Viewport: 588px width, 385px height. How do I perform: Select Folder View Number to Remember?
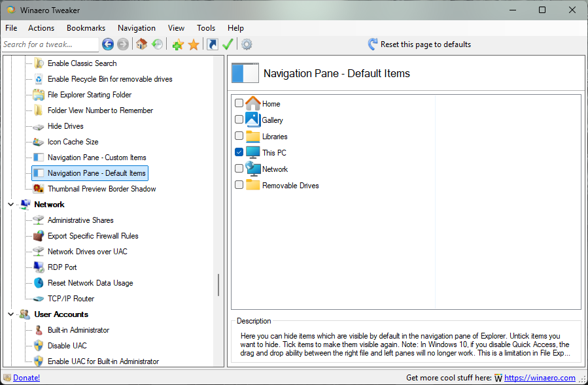101,110
